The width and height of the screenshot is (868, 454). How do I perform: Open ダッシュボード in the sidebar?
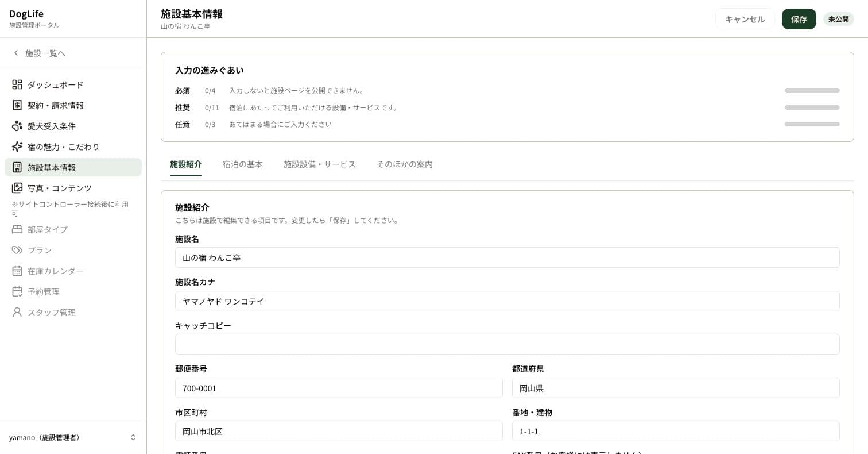coord(73,84)
